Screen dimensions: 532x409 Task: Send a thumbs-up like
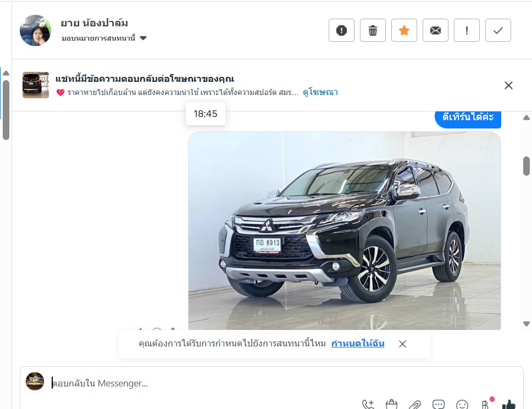(x=508, y=404)
